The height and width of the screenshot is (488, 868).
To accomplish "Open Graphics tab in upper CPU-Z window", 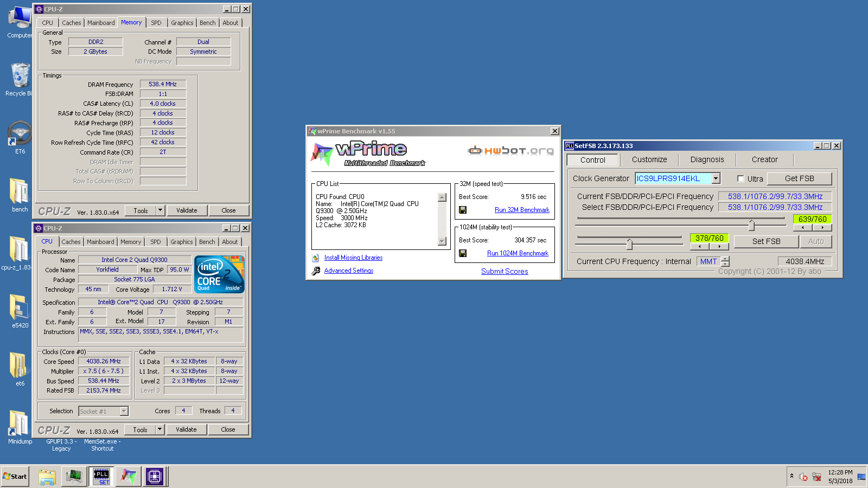I will coord(182,23).
